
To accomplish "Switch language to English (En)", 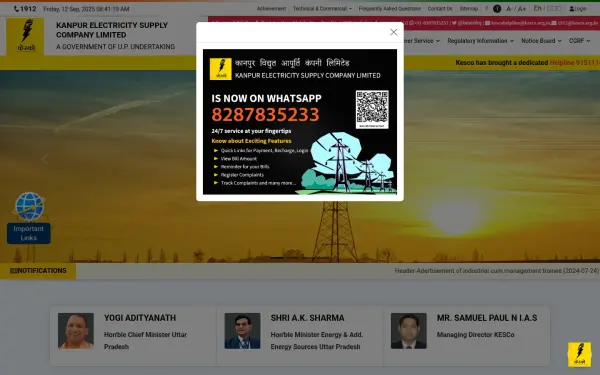I will (538, 8).
